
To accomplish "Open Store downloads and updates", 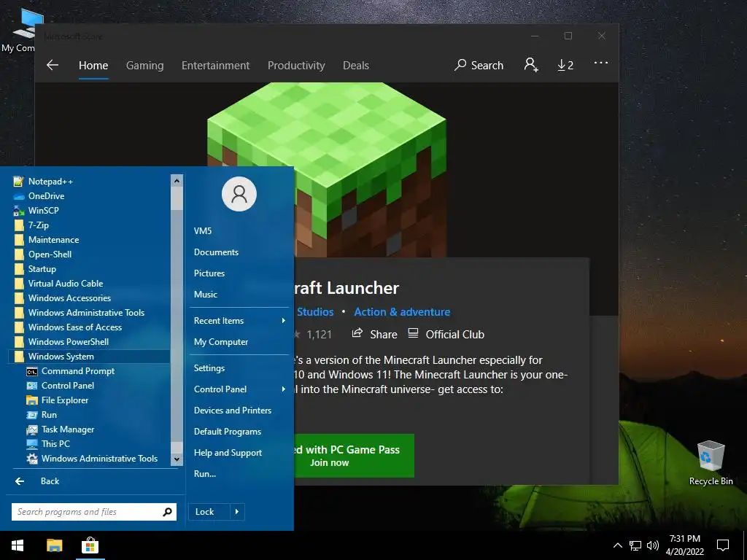I will pyautogui.click(x=565, y=65).
